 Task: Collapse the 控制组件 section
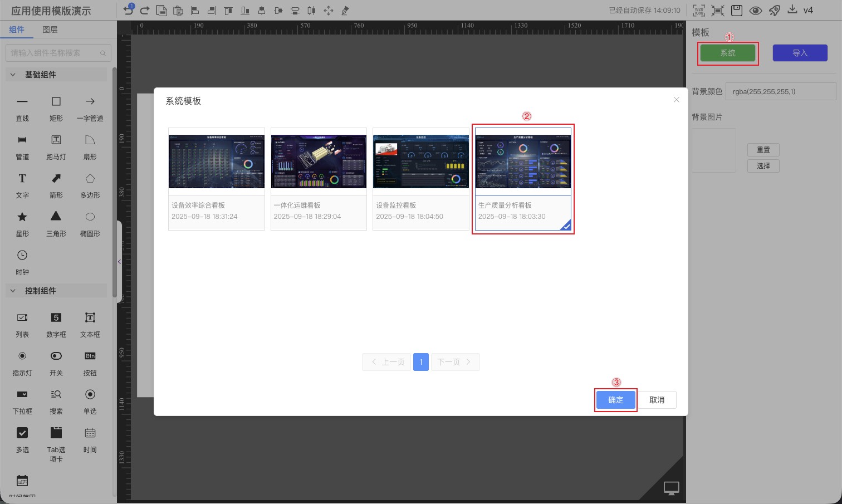13,291
